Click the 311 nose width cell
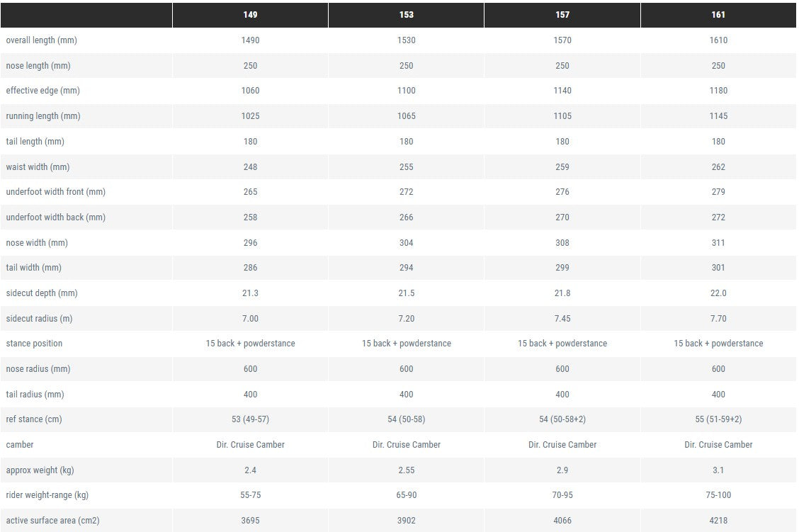799x532 pixels. point(718,242)
